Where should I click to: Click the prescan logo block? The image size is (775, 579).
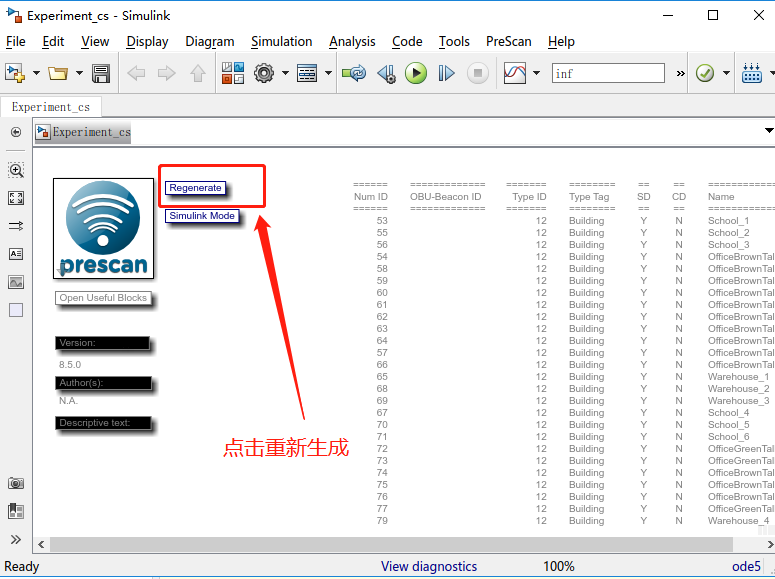103,228
